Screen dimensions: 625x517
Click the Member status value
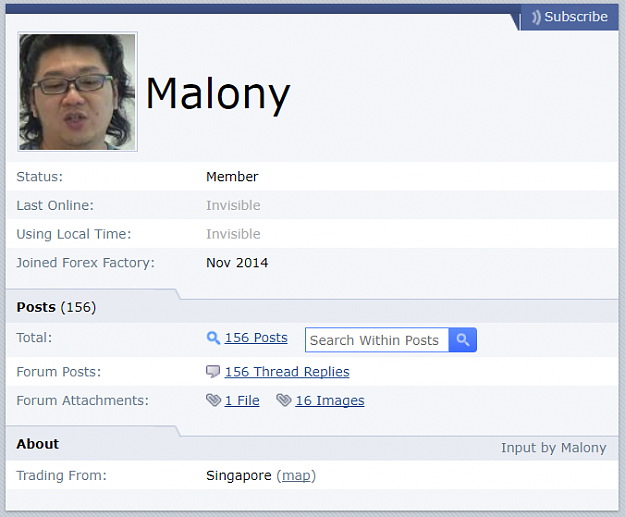(232, 177)
